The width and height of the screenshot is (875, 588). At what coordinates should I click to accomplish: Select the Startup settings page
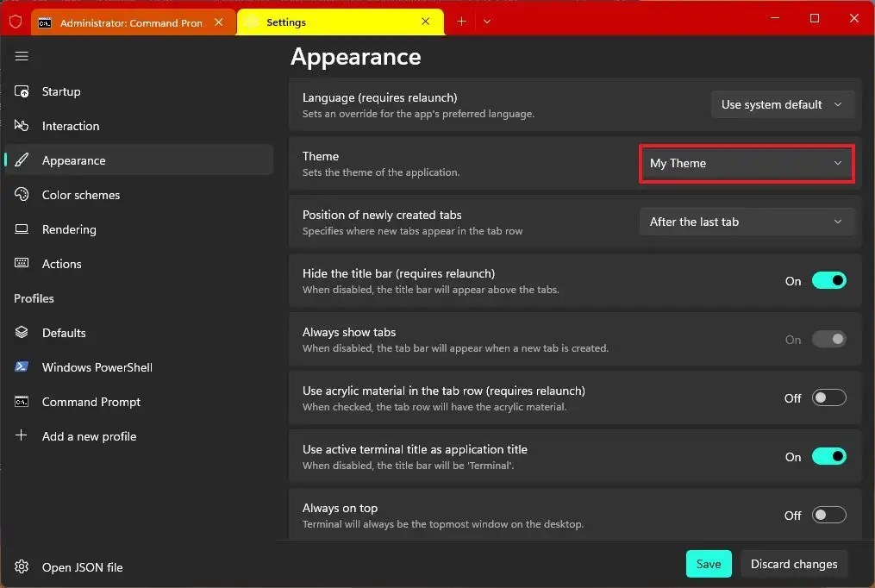60,91
